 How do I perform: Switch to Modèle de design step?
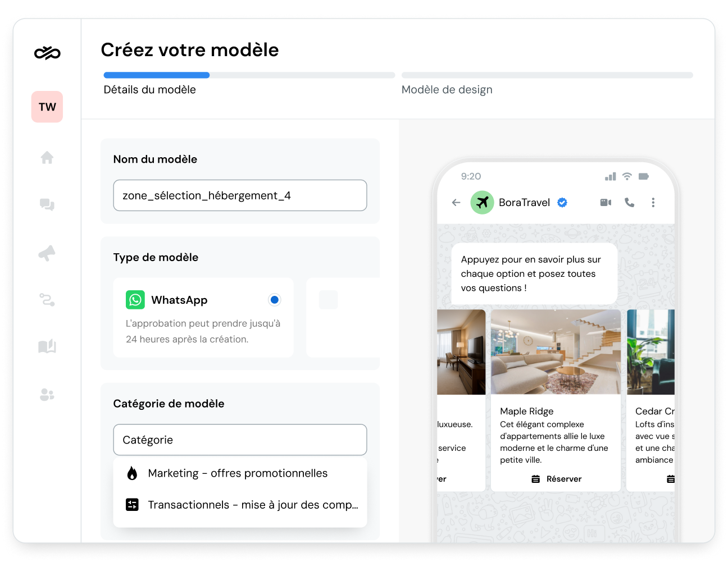click(447, 90)
